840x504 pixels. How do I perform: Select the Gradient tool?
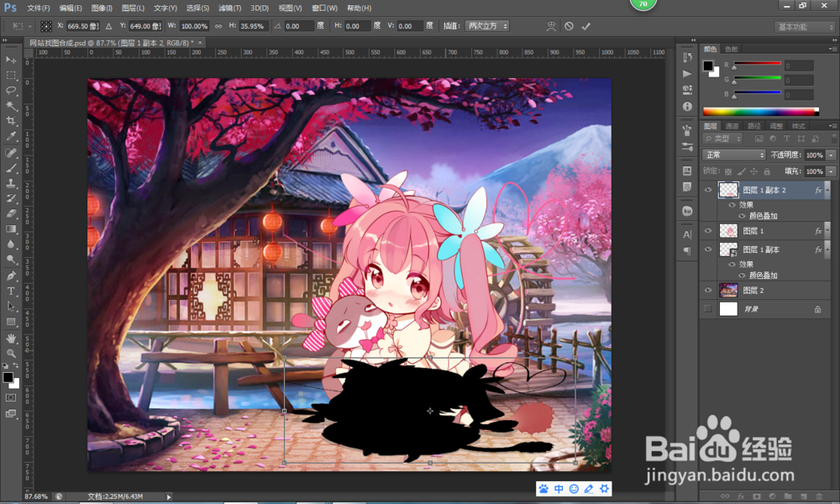11,228
